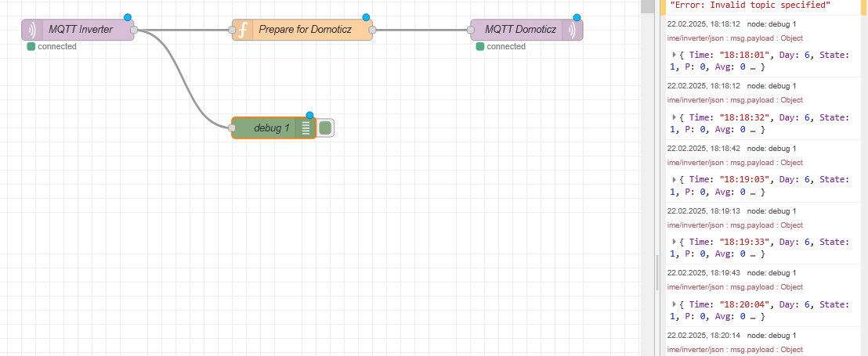Click node: debug 1 link at 18:19:13
Viewport: 868px width, 356px height.
[771, 210]
